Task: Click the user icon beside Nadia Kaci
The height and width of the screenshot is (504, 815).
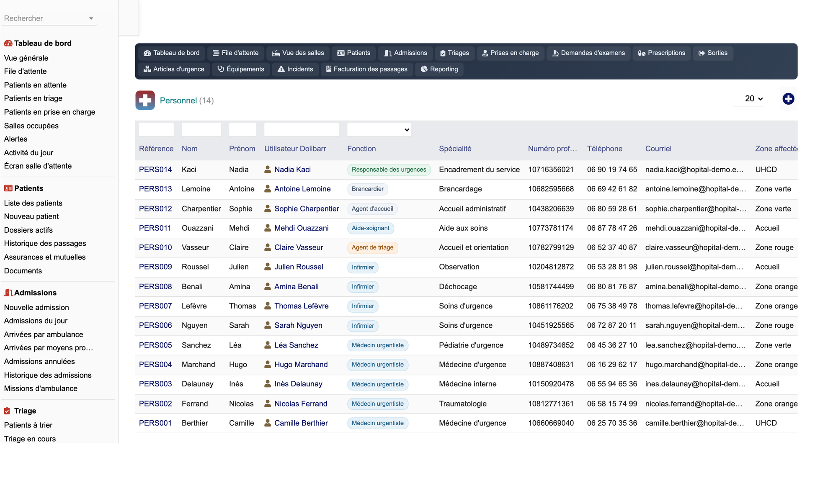Action: tap(268, 170)
